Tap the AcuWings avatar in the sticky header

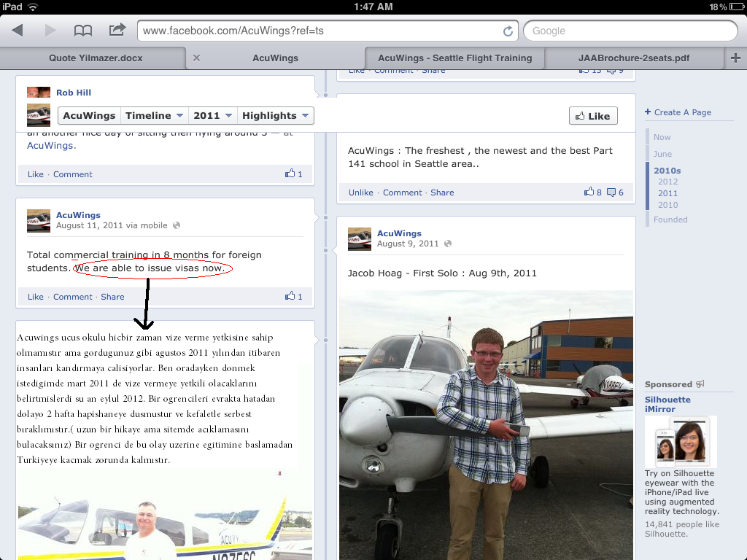(39, 115)
